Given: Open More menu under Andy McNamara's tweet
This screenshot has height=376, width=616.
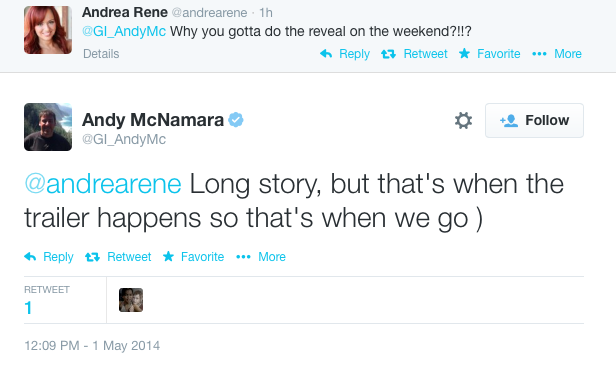Looking at the screenshot, I should [261, 257].
